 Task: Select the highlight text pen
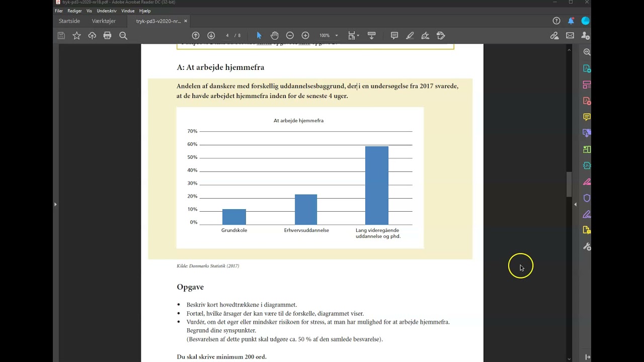[410, 36]
